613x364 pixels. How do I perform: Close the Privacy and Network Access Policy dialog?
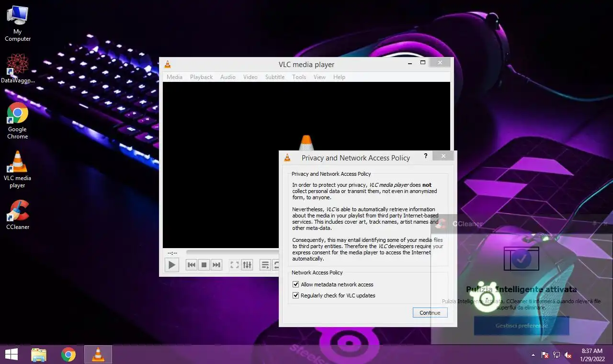443,156
